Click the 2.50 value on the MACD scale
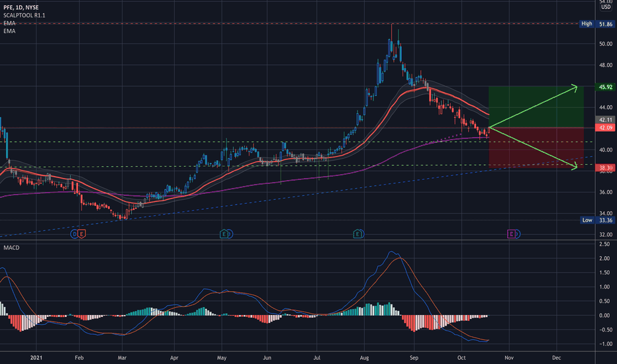617x364 pixels. pos(605,244)
